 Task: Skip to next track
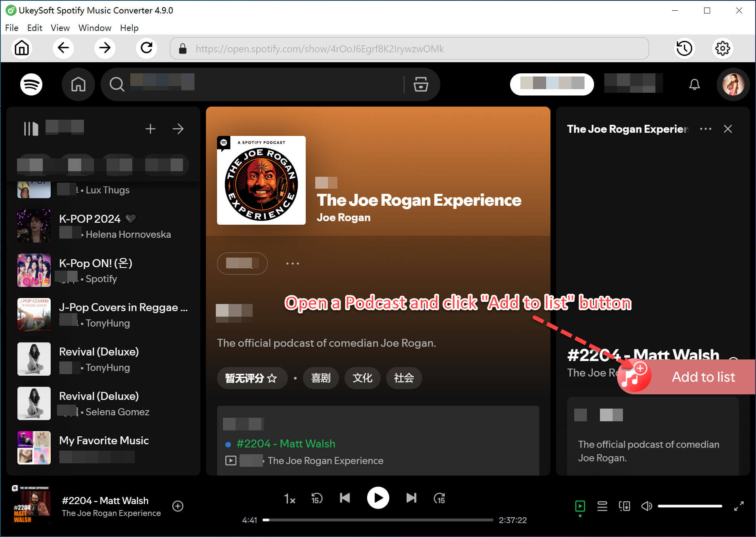[x=411, y=498]
